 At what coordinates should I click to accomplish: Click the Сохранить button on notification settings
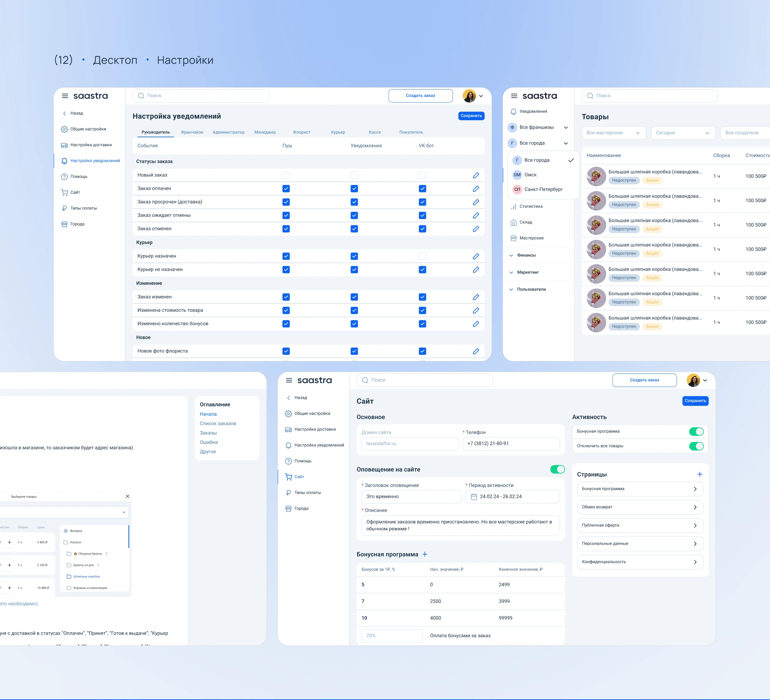(471, 116)
